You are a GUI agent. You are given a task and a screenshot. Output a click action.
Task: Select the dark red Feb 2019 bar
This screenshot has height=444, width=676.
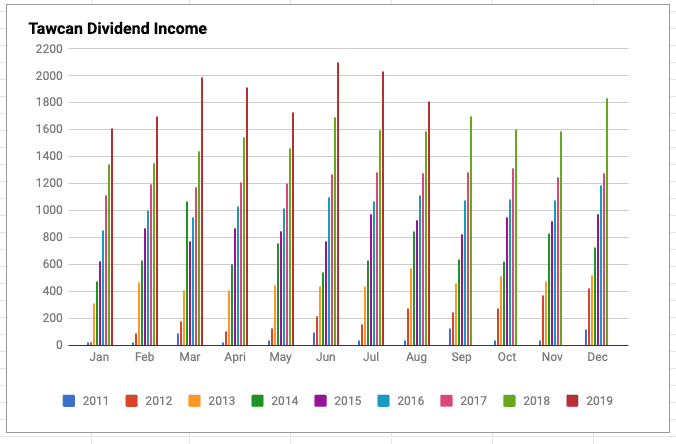(x=157, y=231)
